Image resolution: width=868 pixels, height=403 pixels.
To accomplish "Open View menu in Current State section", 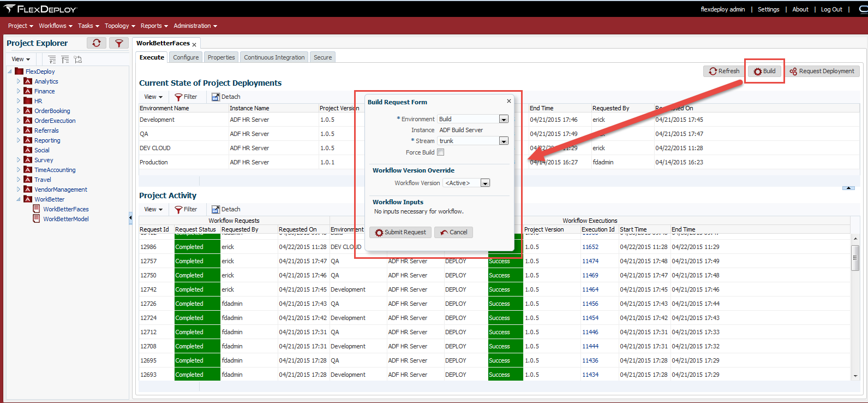I will [153, 97].
